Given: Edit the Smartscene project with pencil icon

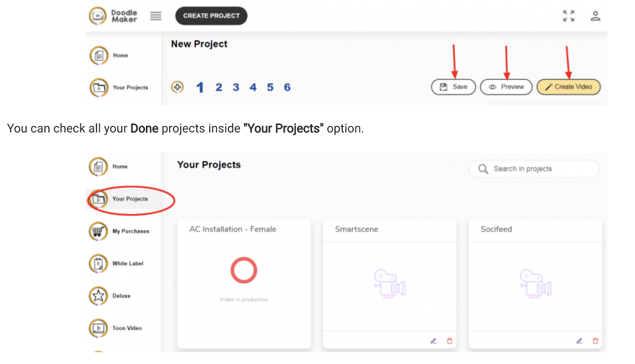Looking at the screenshot, I should (x=433, y=341).
